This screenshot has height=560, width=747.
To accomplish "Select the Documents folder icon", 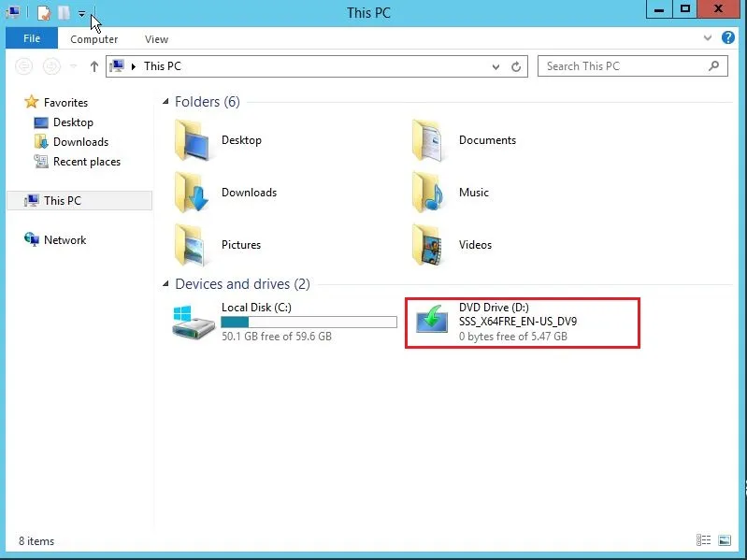I will (x=427, y=140).
